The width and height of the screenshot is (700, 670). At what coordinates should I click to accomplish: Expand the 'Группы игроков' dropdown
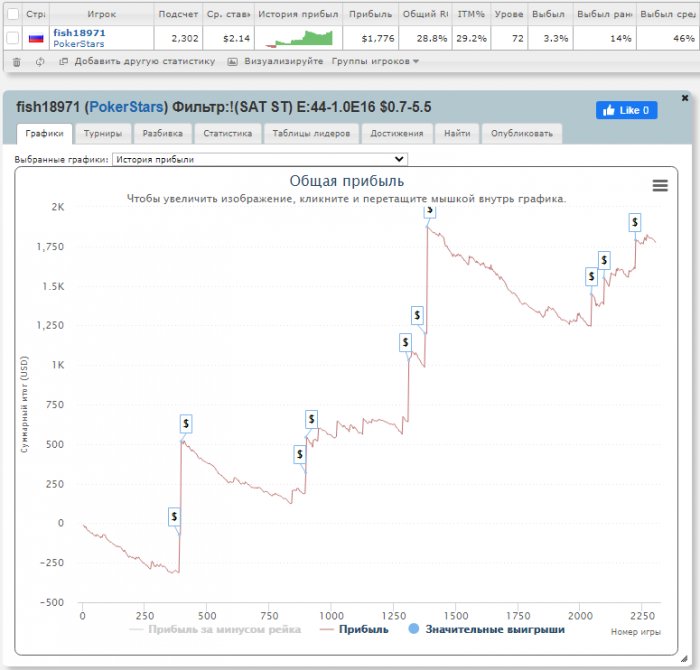pyautogui.click(x=375, y=61)
